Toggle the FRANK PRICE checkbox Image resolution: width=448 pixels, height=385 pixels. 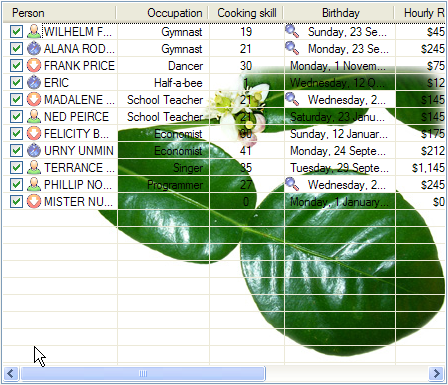click(16, 66)
